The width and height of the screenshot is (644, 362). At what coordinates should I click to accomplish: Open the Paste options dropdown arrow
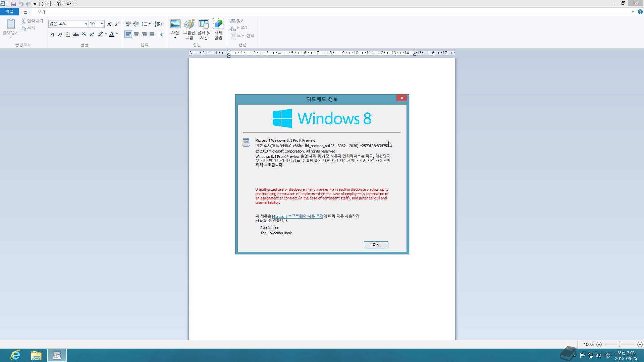coord(11,38)
